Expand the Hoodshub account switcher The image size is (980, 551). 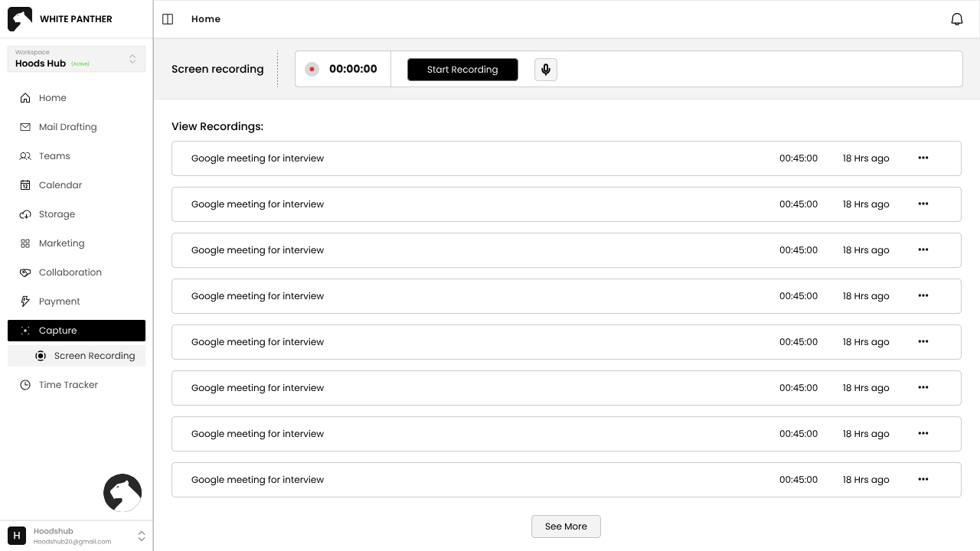(141, 536)
